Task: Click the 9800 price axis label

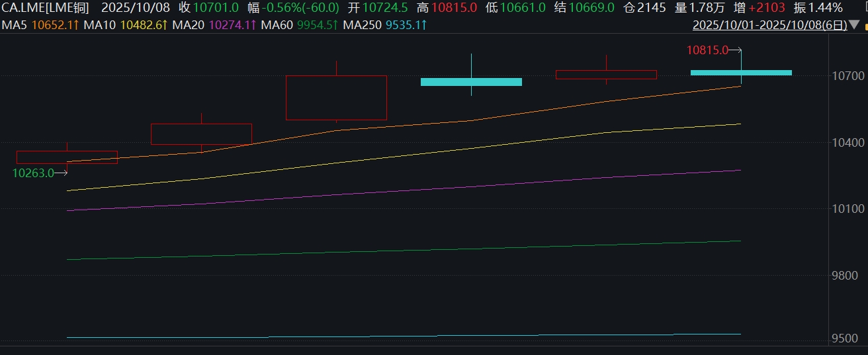Action: [x=848, y=276]
